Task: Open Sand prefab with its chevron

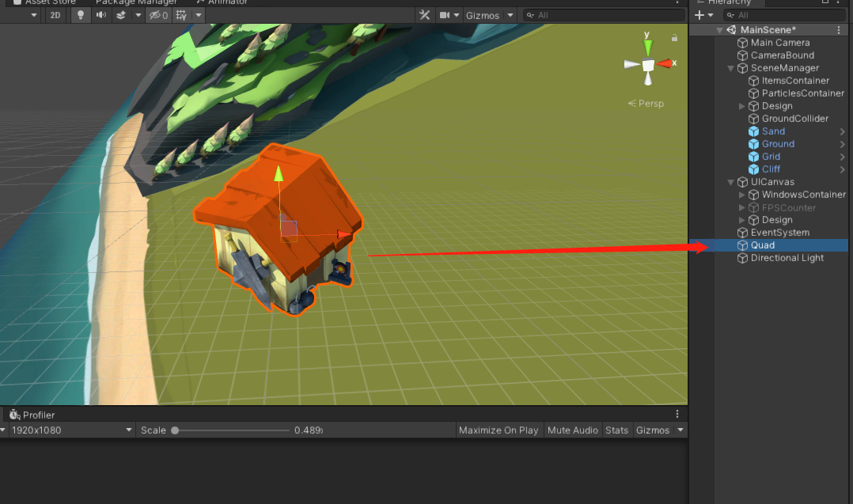Action: (x=842, y=131)
